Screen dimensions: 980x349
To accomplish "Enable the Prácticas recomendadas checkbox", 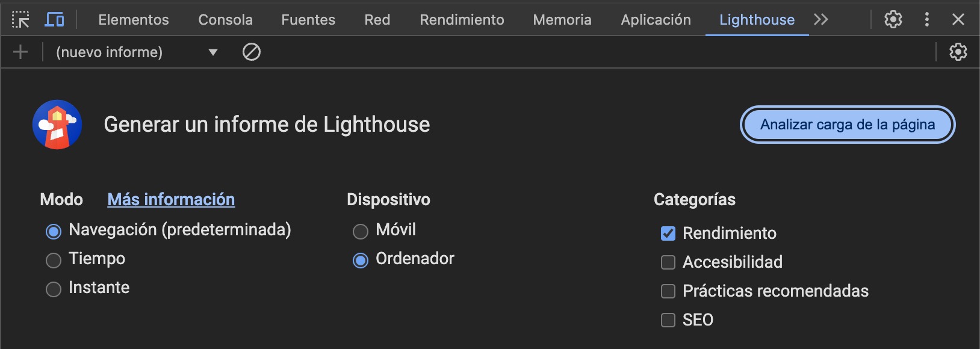I will (x=668, y=291).
